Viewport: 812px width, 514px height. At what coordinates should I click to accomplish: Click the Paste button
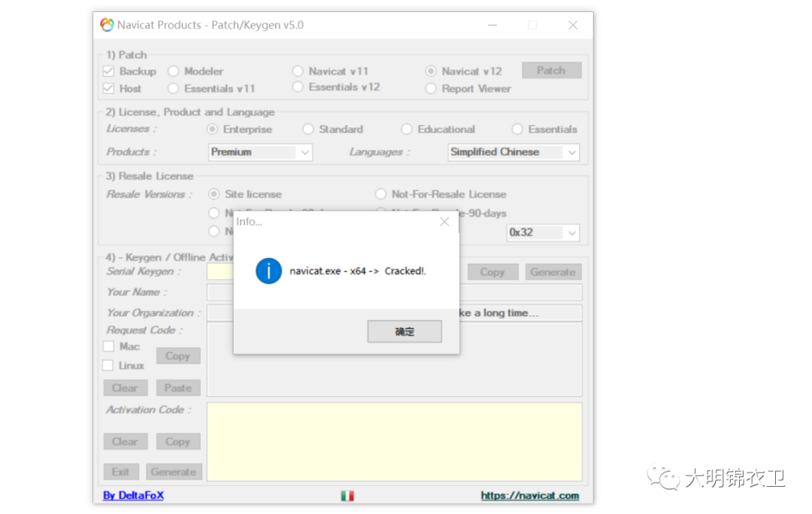coord(178,388)
